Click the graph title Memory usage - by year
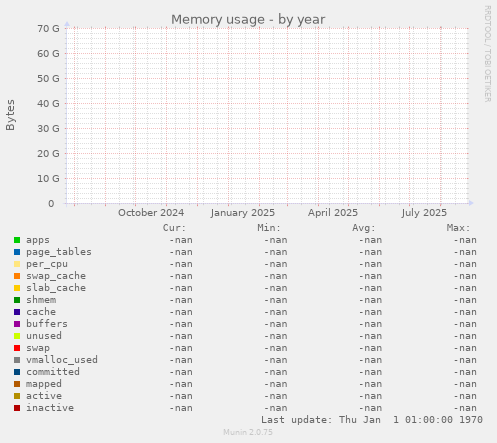497x443 pixels. 248,20
